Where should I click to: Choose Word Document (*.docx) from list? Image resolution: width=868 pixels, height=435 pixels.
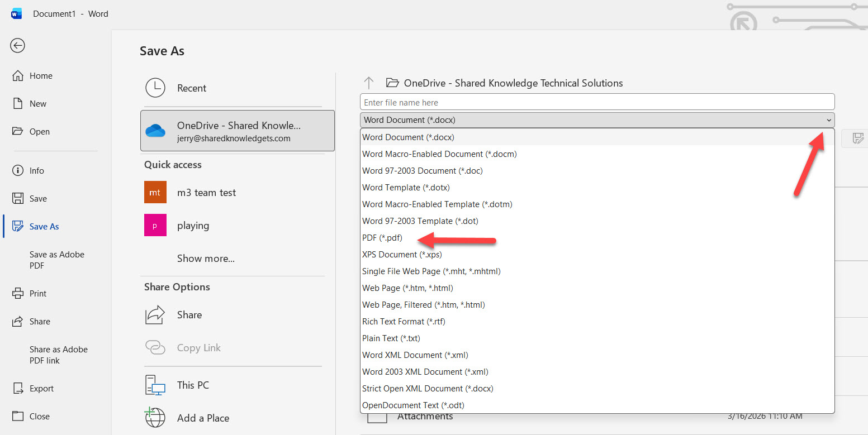click(597, 137)
